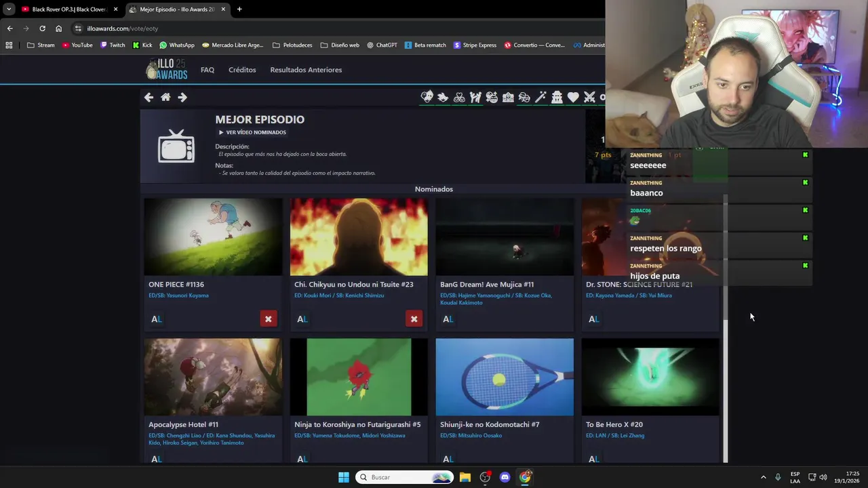Select the Mejor Episodio Illo Awards tab

178,9
